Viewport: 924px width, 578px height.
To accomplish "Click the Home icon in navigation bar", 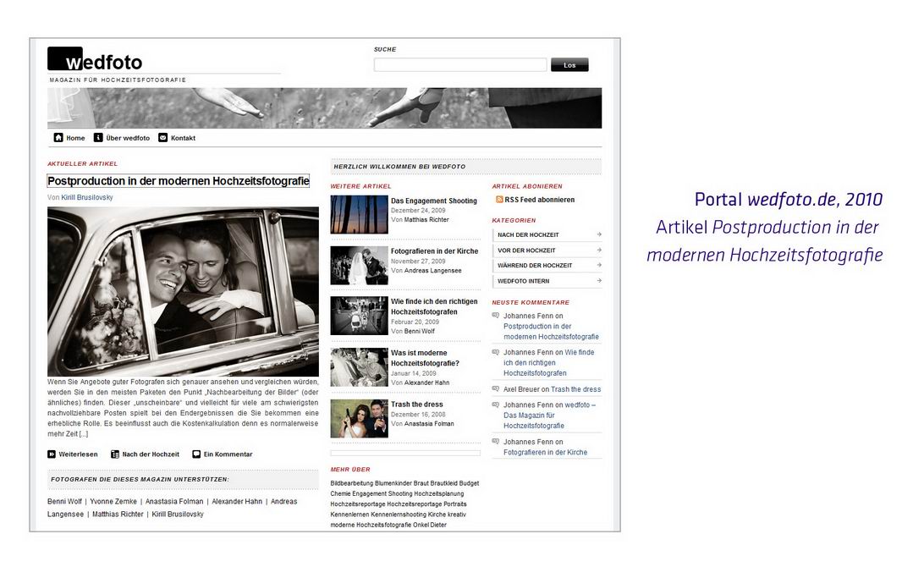I will [x=58, y=138].
